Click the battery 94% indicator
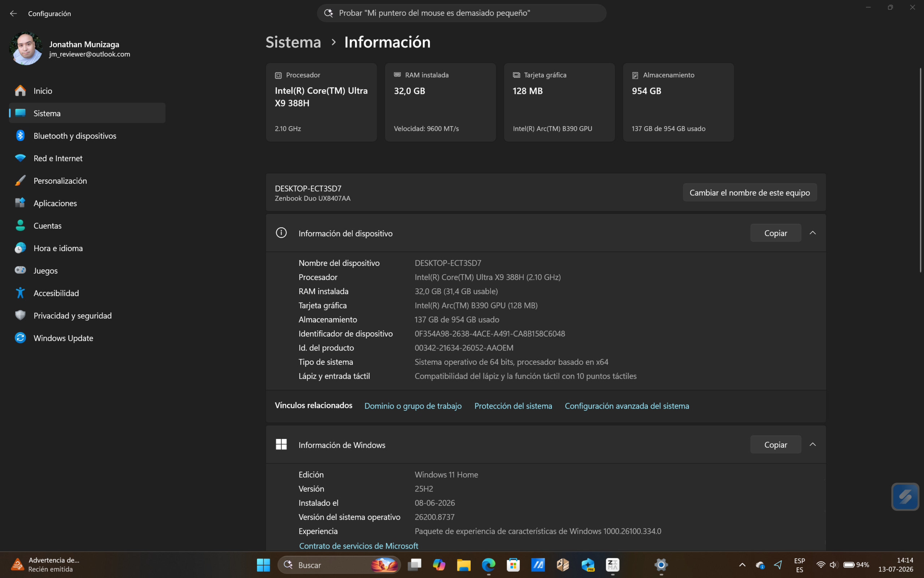The image size is (924, 578). point(857,565)
